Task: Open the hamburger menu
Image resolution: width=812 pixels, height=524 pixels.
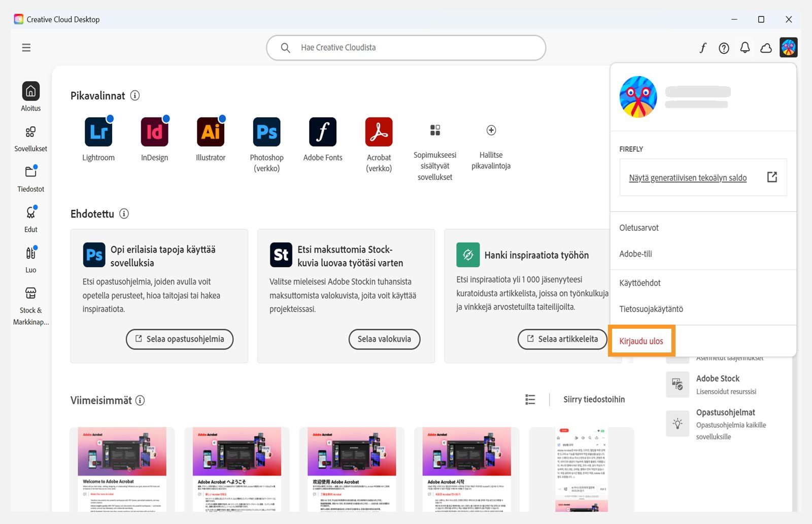Action: [26, 48]
